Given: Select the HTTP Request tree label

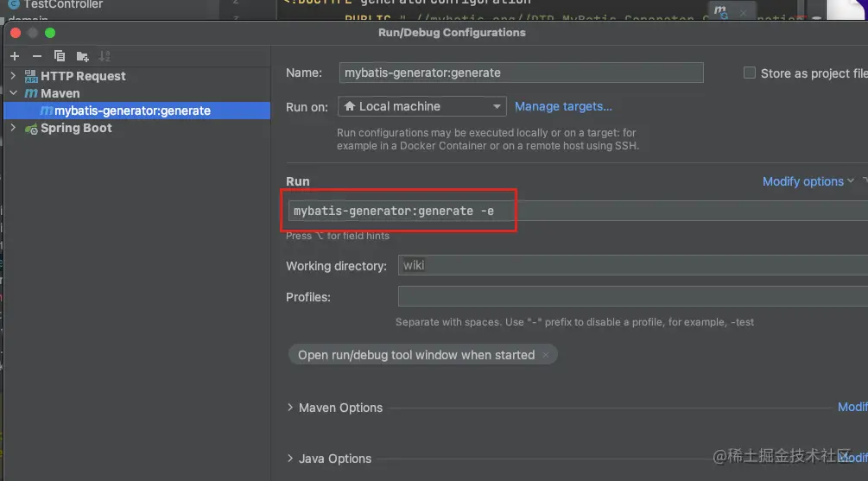Looking at the screenshot, I should click(83, 76).
